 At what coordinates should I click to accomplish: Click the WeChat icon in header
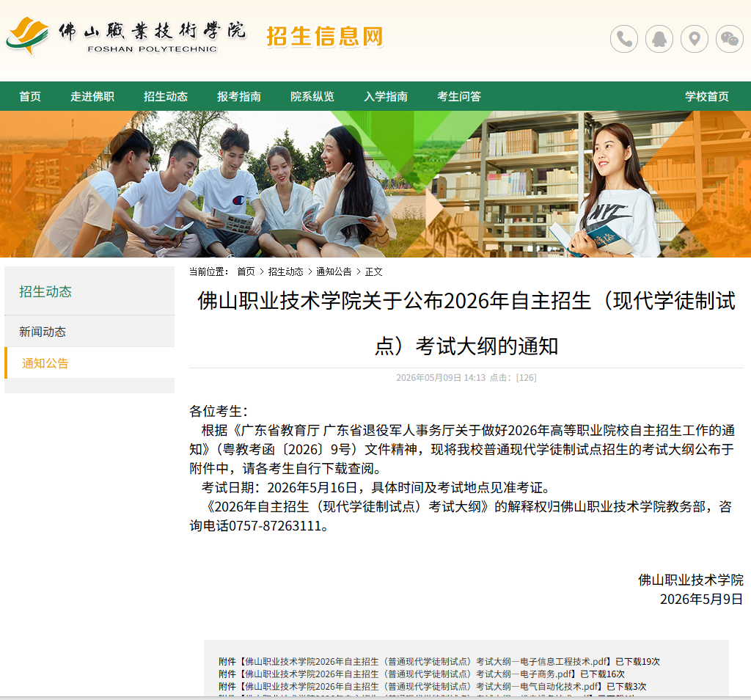click(730, 39)
